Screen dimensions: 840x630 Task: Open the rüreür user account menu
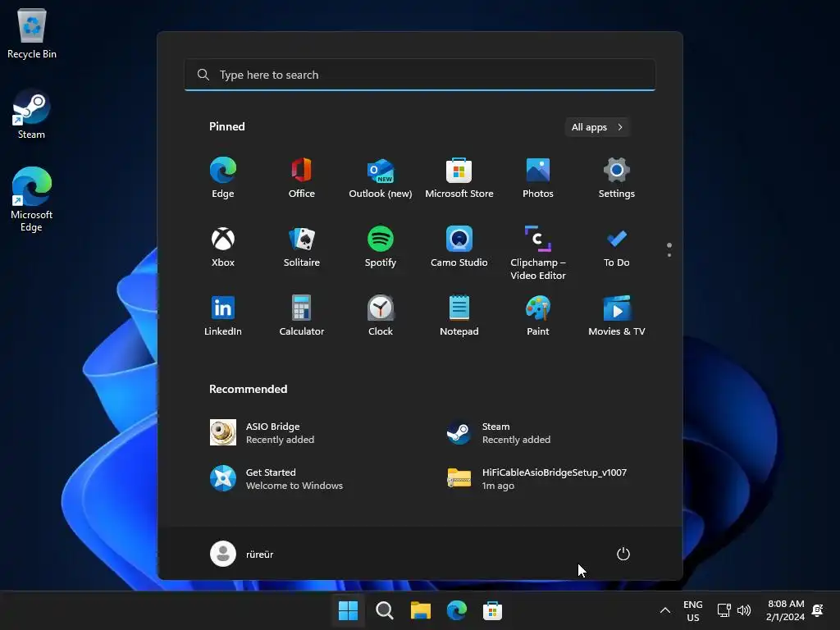tap(242, 554)
